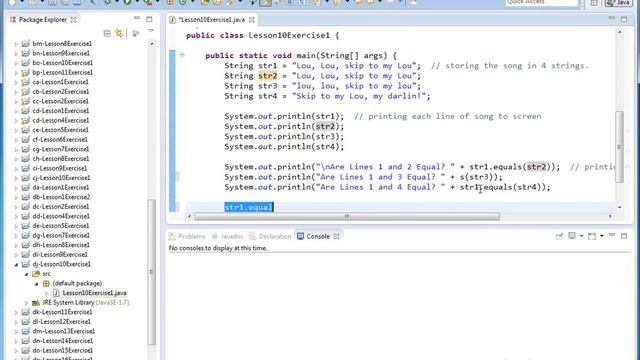Click 'No consoles to display at this time.'
The width and height of the screenshot is (640, 360).
coord(218,248)
